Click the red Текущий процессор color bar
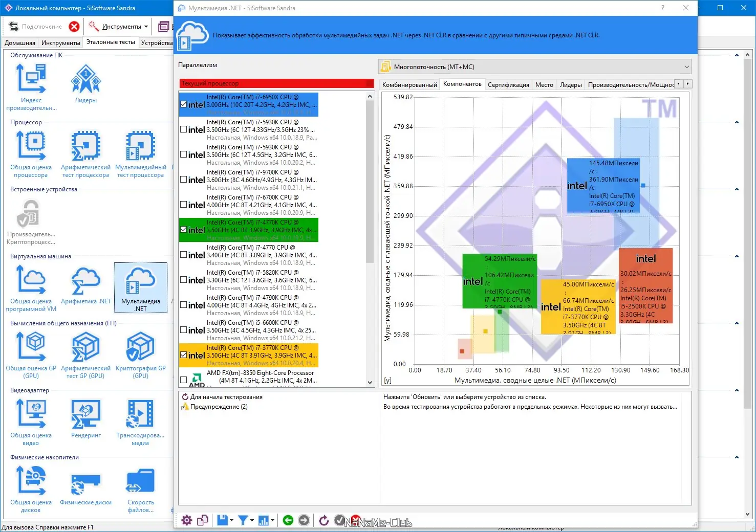This screenshot has height=532, width=756. click(x=276, y=83)
